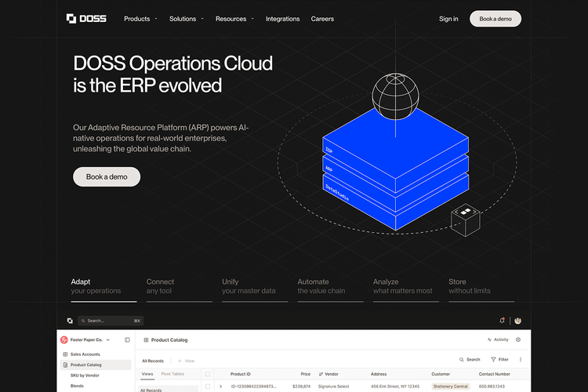The image size is (588, 392).
Task: Switch to the Pivot Tables tab
Action: click(172, 374)
